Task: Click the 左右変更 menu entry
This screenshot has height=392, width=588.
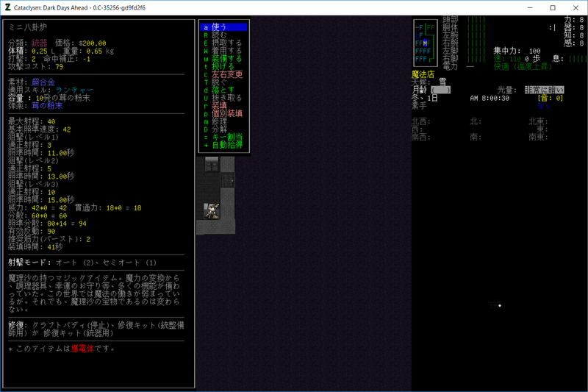Action: (x=223, y=74)
